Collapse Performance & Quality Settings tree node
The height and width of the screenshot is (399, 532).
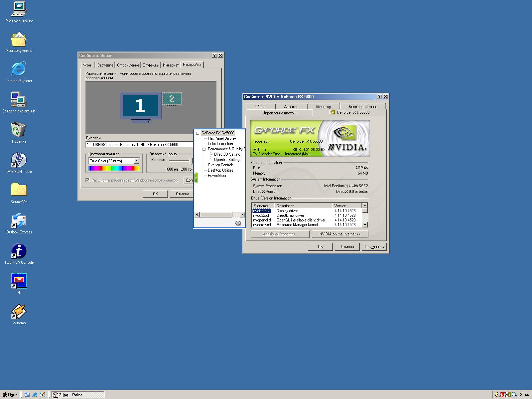click(204, 149)
